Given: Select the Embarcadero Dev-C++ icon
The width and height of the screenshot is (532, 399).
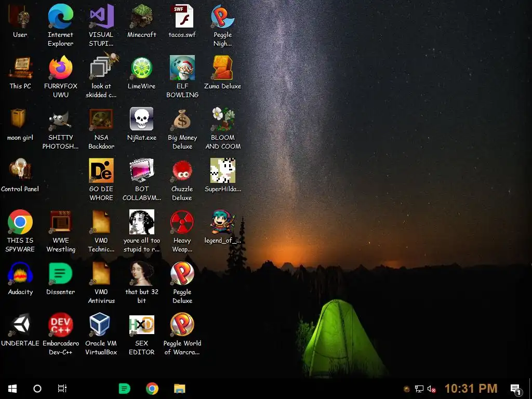Looking at the screenshot, I should click(60, 325).
